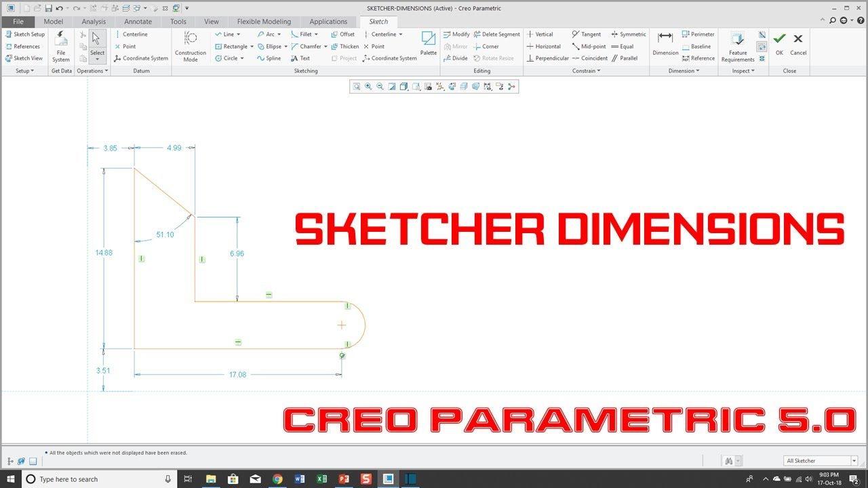Screen dimensions: 868x488
Task: Open the File menu
Action: pyautogui.click(x=18, y=22)
